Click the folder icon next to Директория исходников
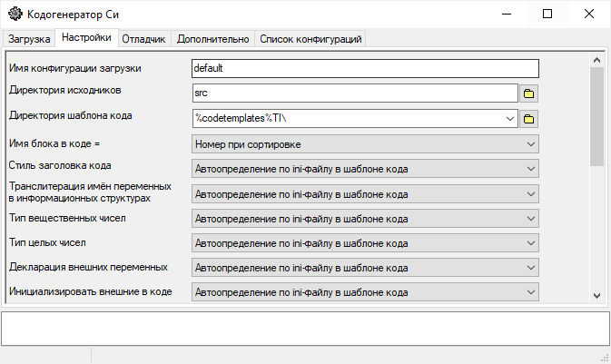This screenshot has height=364, width=611. tap(528, 93)
